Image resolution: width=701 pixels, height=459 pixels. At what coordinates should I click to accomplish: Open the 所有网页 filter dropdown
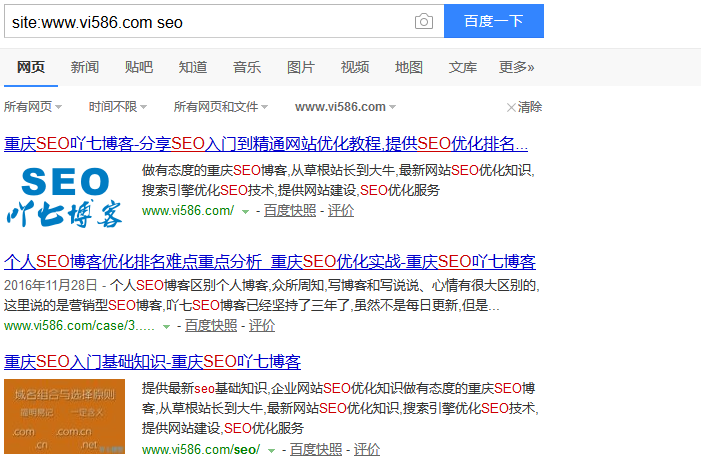[32, 107]
